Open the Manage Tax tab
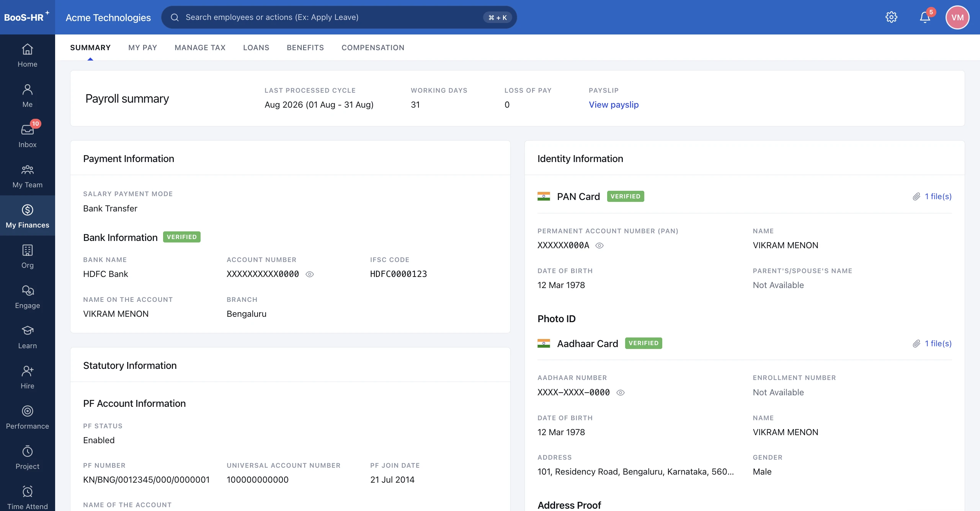The image size is (980, 511). click(200, 47)
